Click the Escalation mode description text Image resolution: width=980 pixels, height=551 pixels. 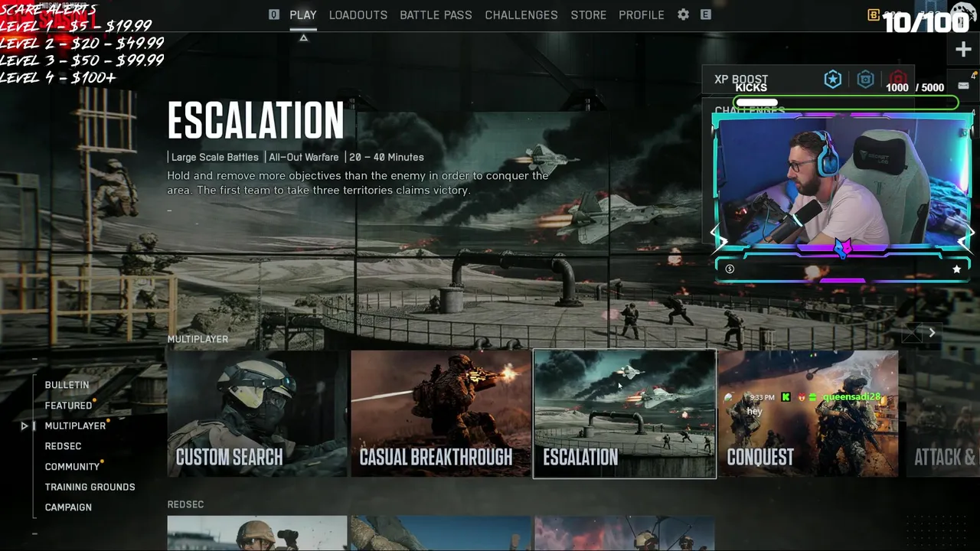pos(358,183)
